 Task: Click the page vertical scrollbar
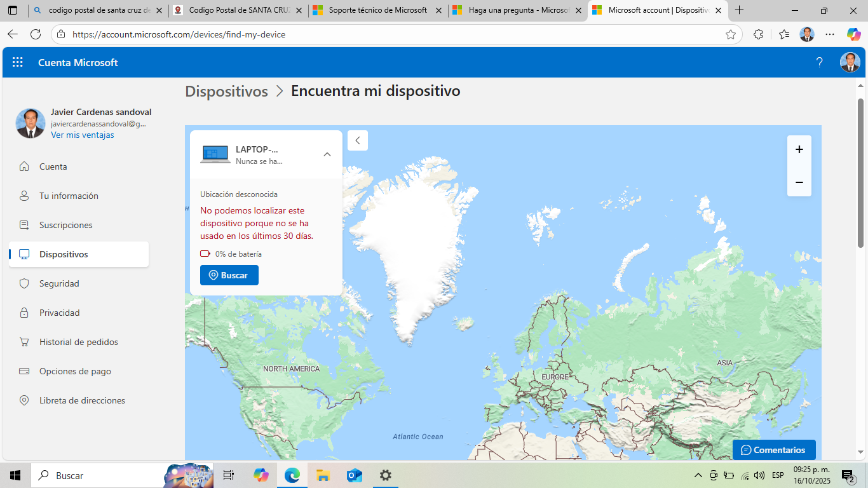click(x=861, y=173)
